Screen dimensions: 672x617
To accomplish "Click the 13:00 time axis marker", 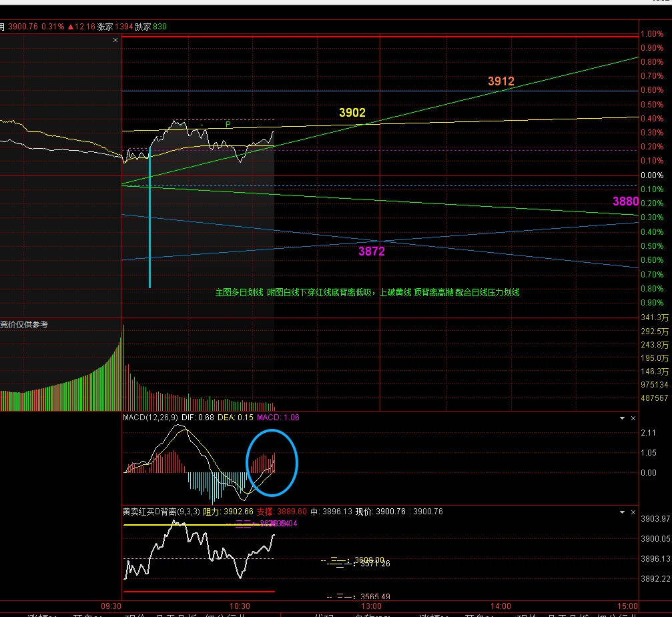I will 371,606.
